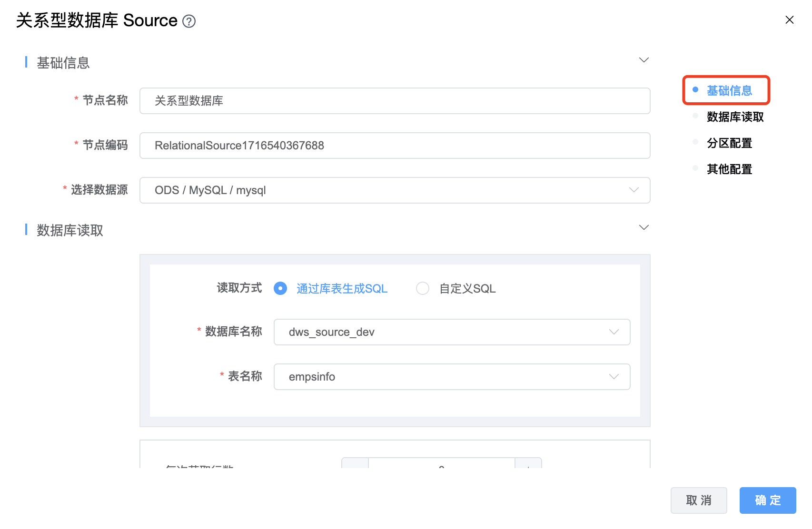Jump to 数据库读取 in side navigation

tap(734, 117)
